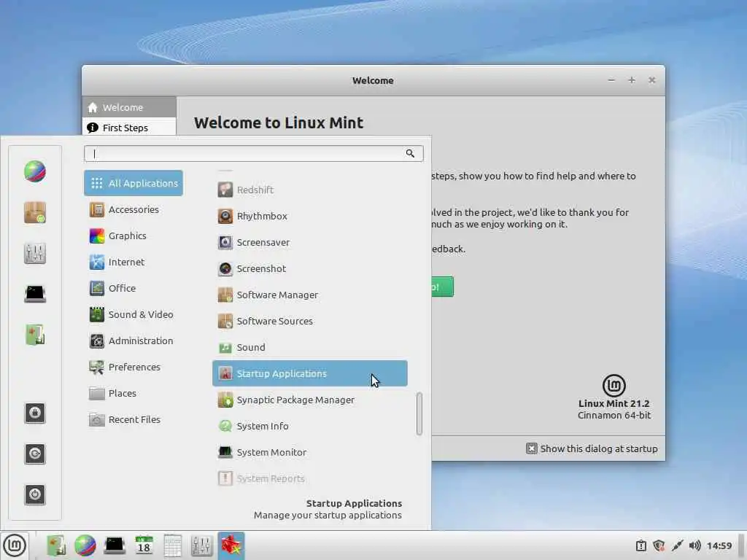Click the volume speaker tray icon
747x560 pixels.
point(694,545)
